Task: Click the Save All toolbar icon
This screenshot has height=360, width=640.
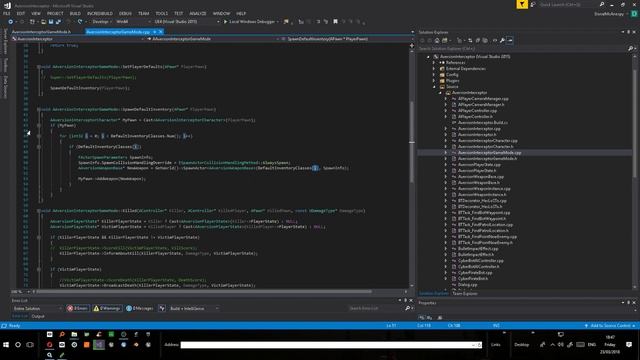Action: 58,22
